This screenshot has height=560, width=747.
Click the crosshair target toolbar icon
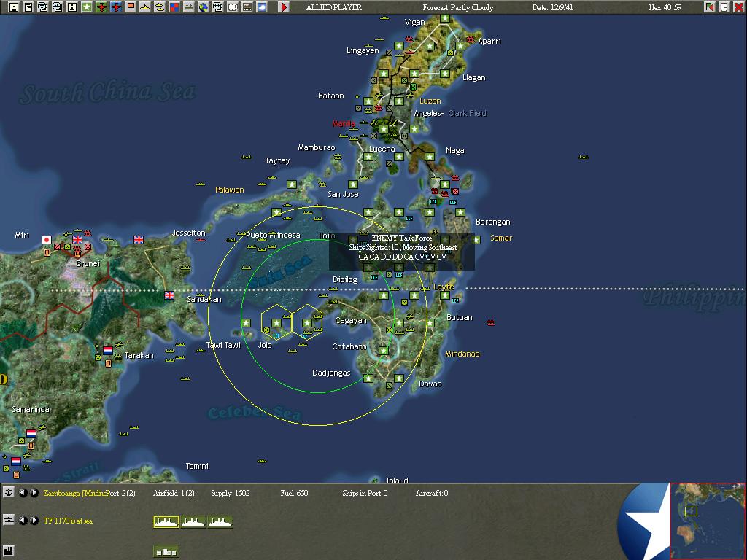[x=217, y=7]
